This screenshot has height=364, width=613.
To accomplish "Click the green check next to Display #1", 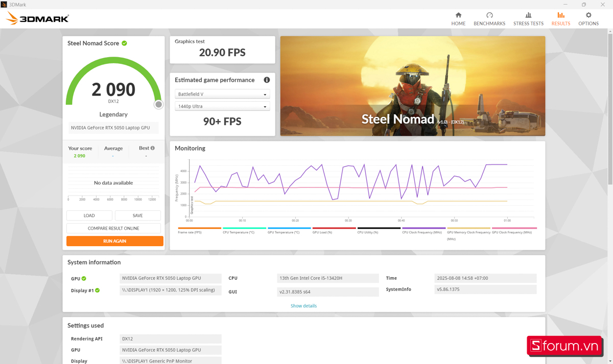I will point(97,290).
